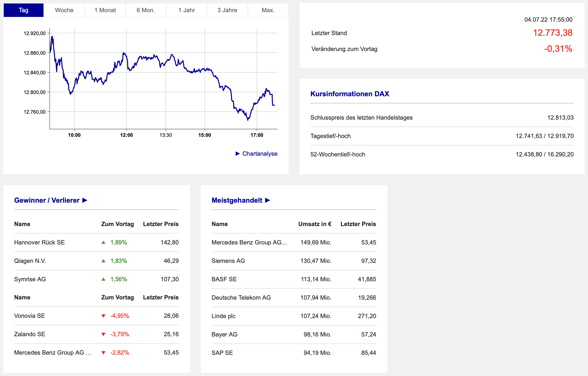Switch to 1 Jahr chart period
Image resolution: width=588 pixels, height=376 pixels.
pyautogui.click(x=186, y=10)
